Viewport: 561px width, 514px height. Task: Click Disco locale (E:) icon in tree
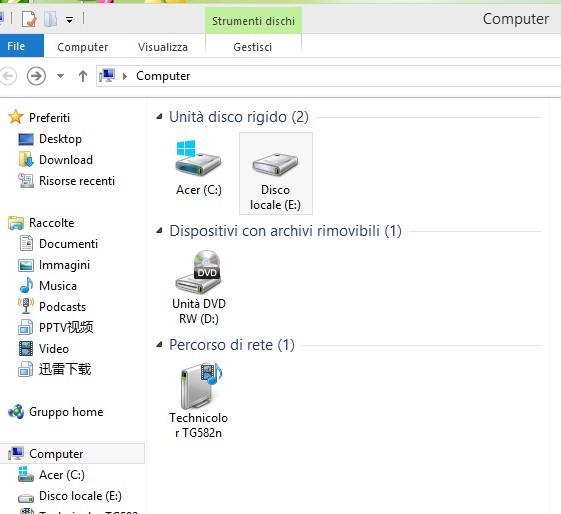(26, 498)
